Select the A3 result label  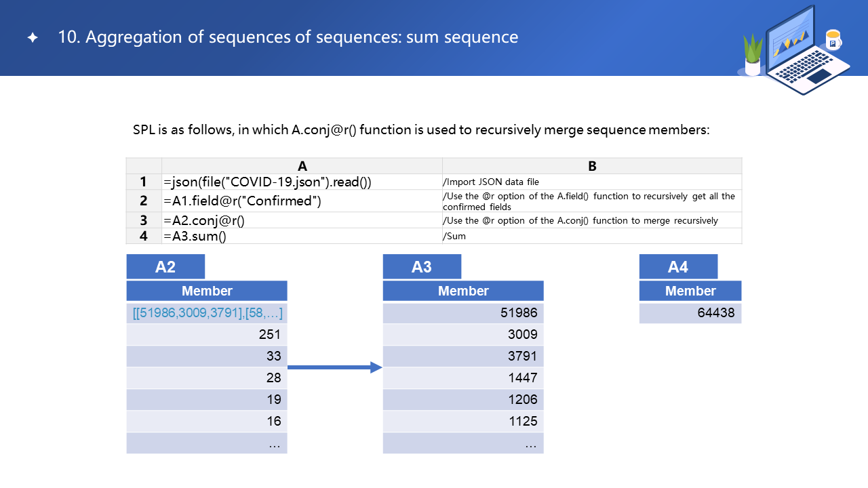[x=422, y=267]
